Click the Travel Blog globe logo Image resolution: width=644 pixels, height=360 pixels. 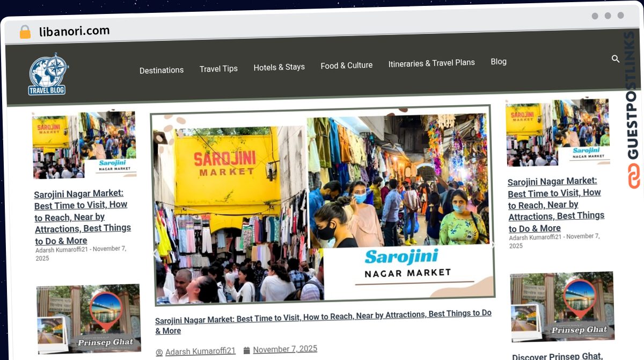(48, 74)
